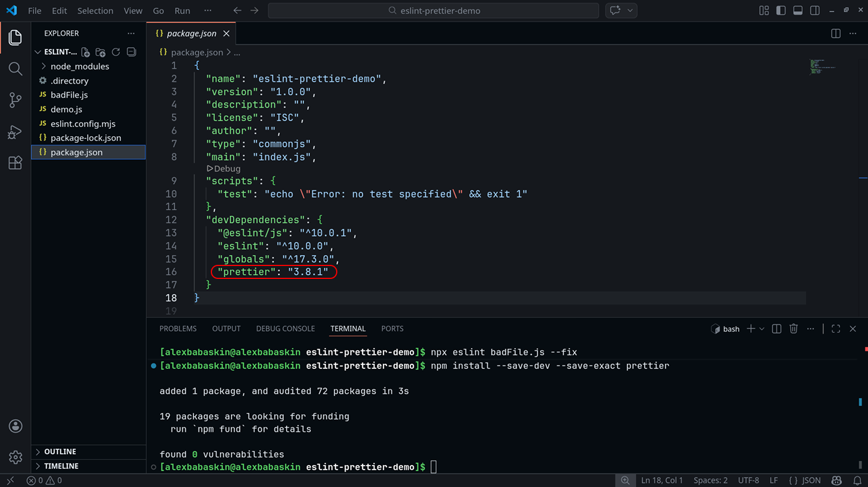Click the Debug code lens above scripts
Screen dimensions: 868x487
[x=224, y=169]
